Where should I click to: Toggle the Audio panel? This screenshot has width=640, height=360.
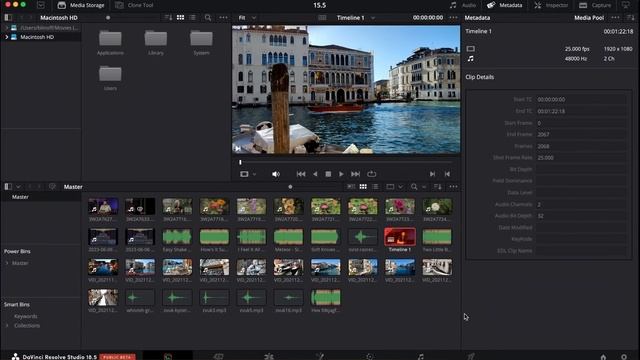click(x=463, y=5)
